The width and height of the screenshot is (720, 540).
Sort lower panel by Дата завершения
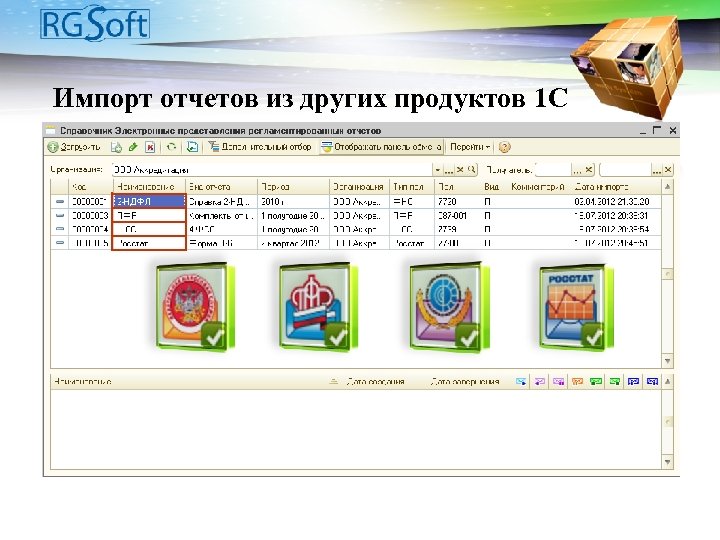(465, 381)
